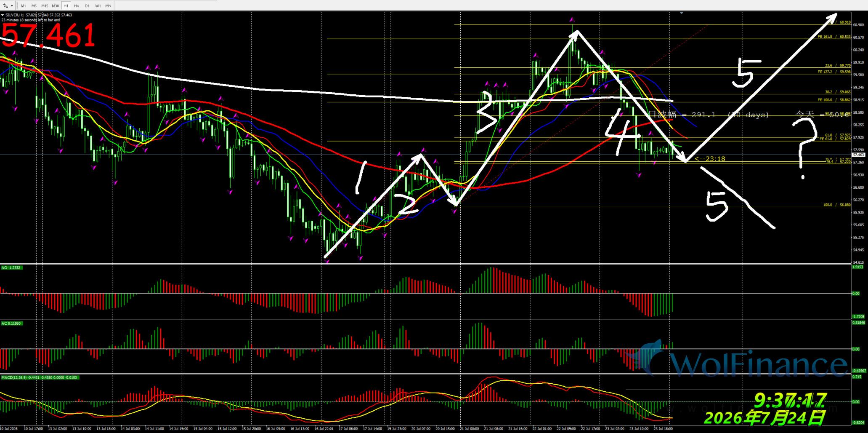Change chart period to H4
Screen dimensions: 868x433
point(76,6)
